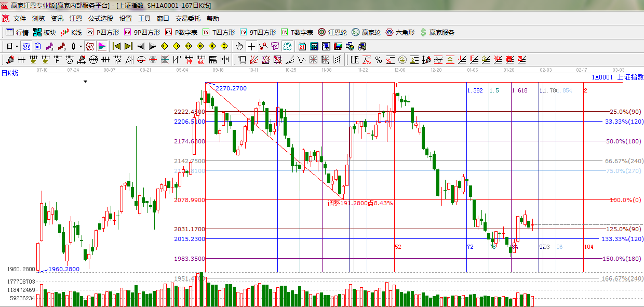Screen dimensions: 644x307
Task: Select the hand pan tool
Action: click(239, 46)
